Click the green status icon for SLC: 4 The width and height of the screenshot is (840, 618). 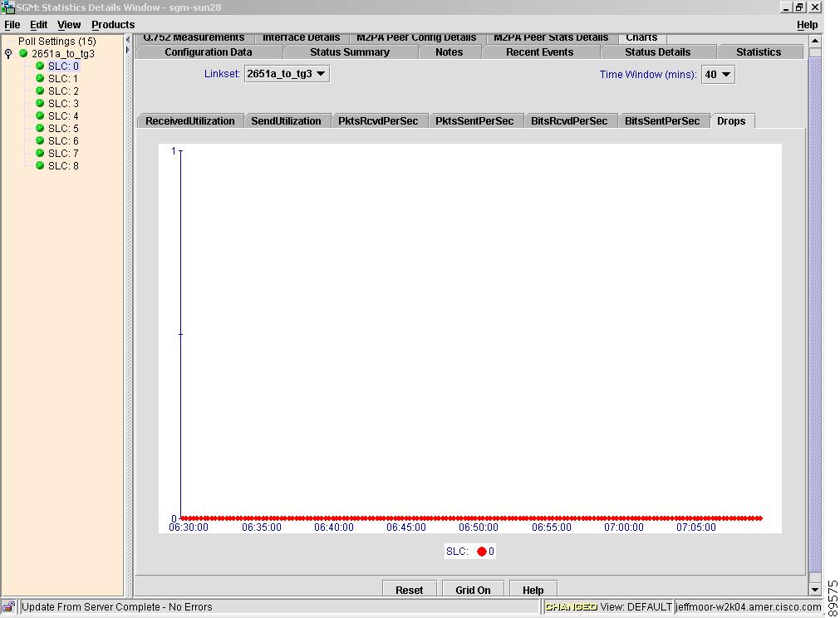(x=40, y=115)
